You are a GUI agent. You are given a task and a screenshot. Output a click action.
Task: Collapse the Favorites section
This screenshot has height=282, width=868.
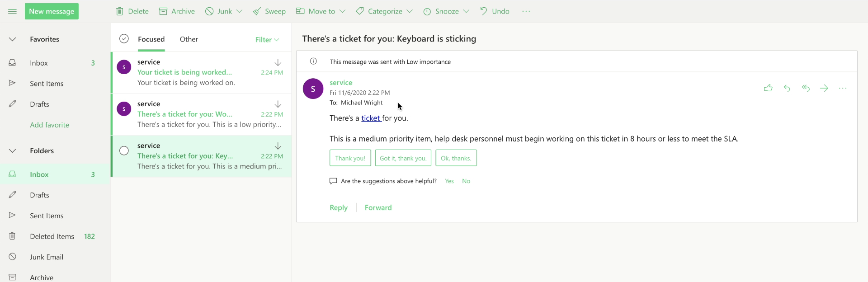click(x=12, y=39)
